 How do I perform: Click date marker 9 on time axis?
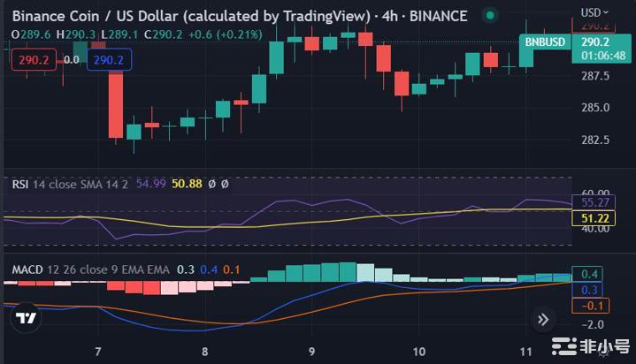(312, 351)
